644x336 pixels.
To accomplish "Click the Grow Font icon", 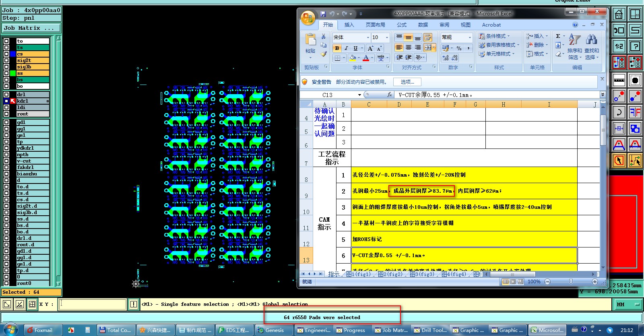I will click(x=370, y=48).
